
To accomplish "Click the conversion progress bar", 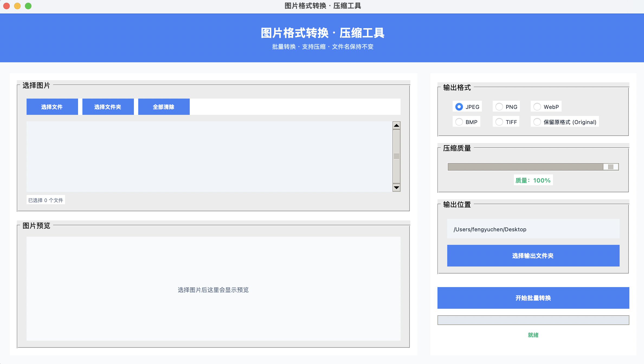I will [533, 320].
